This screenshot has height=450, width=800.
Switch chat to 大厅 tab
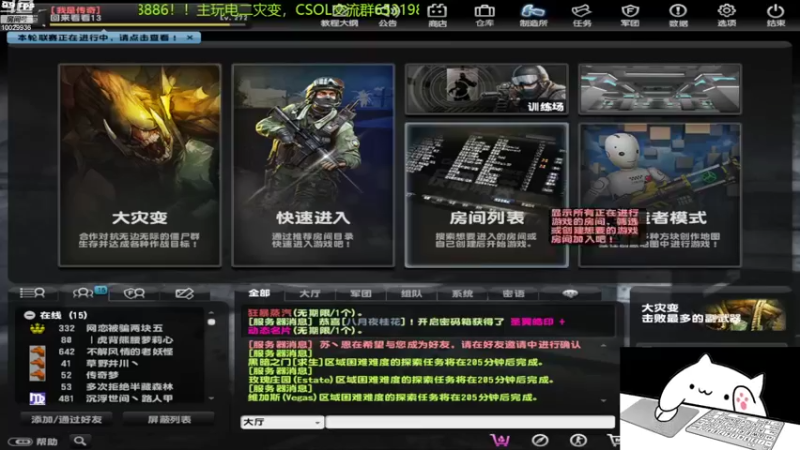[x=310, y=293]
